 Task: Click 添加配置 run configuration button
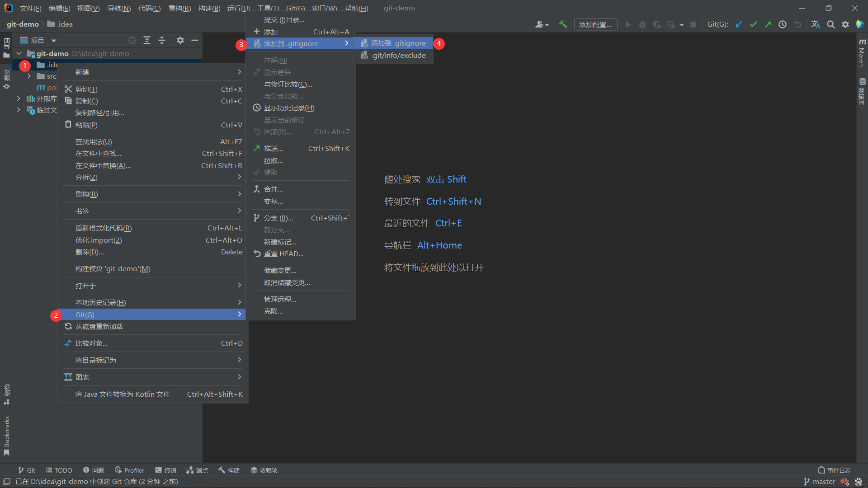pyautogui.click(x=595, y=24)
